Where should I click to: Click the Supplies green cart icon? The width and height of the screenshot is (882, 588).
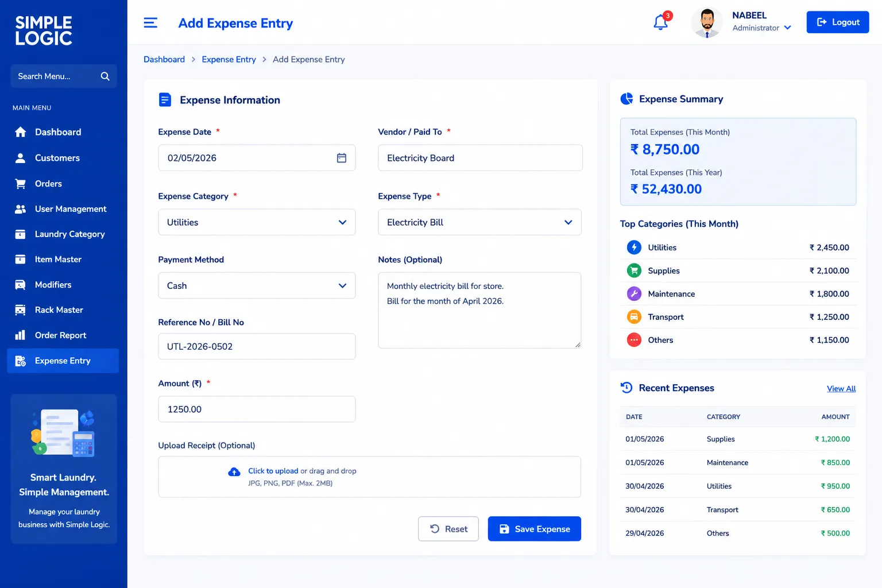tap(634, 270)
